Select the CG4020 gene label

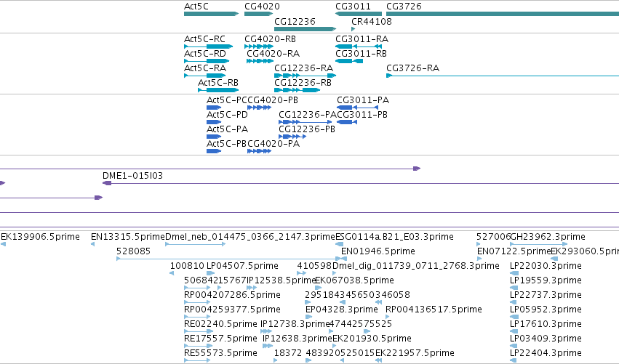click(262, 7)
